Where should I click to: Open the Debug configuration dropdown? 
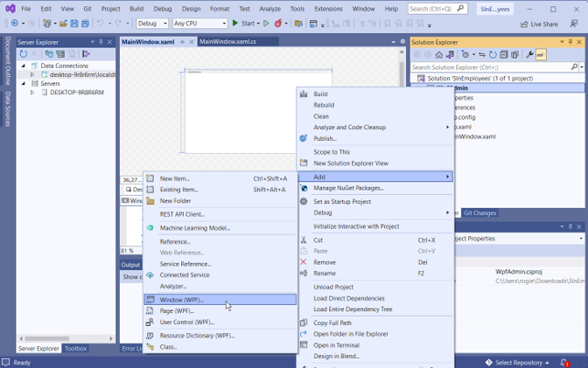(x=152, y=24)
